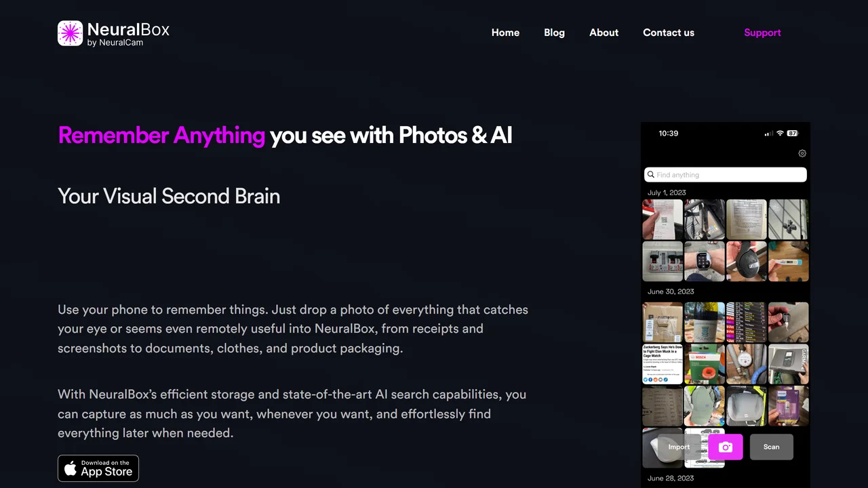Open the cardboard package photo under June 30
Image resolution: width=868 pixels, height=488 pixels.
tap(663, 322)
